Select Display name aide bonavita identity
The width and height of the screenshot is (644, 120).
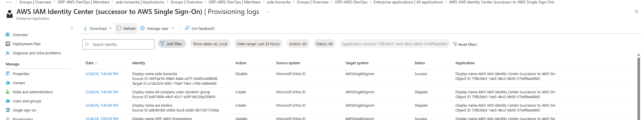[x=155, y=74]
